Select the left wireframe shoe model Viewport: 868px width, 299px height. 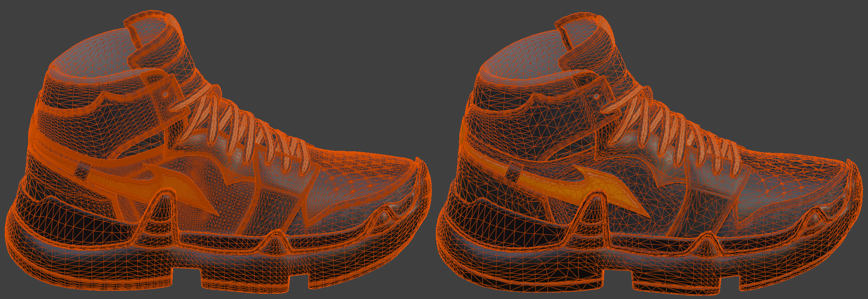pos(219,152)
